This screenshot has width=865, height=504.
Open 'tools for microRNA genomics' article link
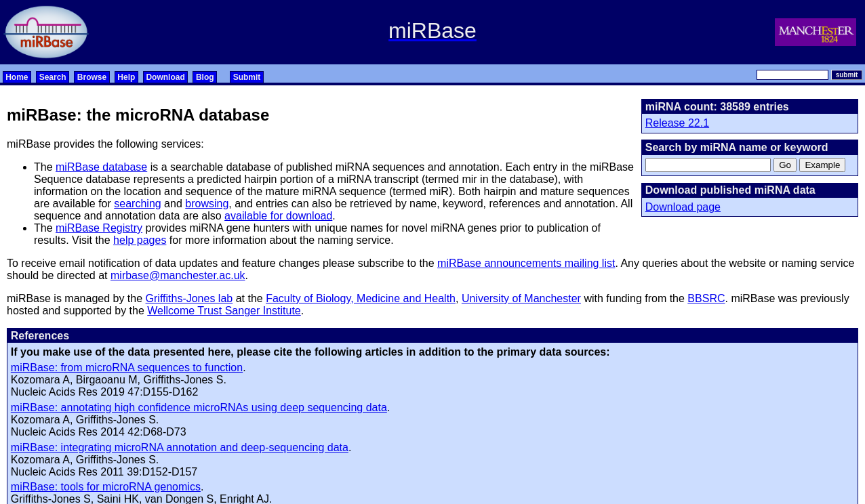coord(106,487)
